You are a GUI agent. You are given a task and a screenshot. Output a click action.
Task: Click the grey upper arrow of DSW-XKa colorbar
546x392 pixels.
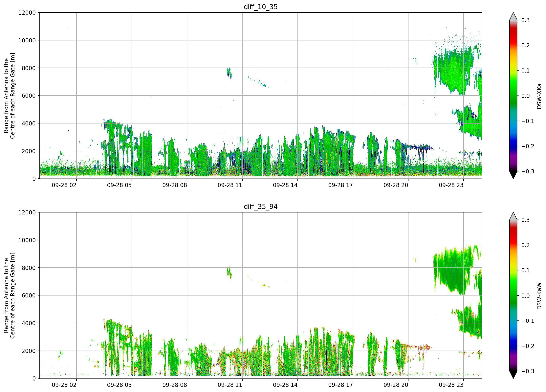pyautogui.click(x=513, y=17)
